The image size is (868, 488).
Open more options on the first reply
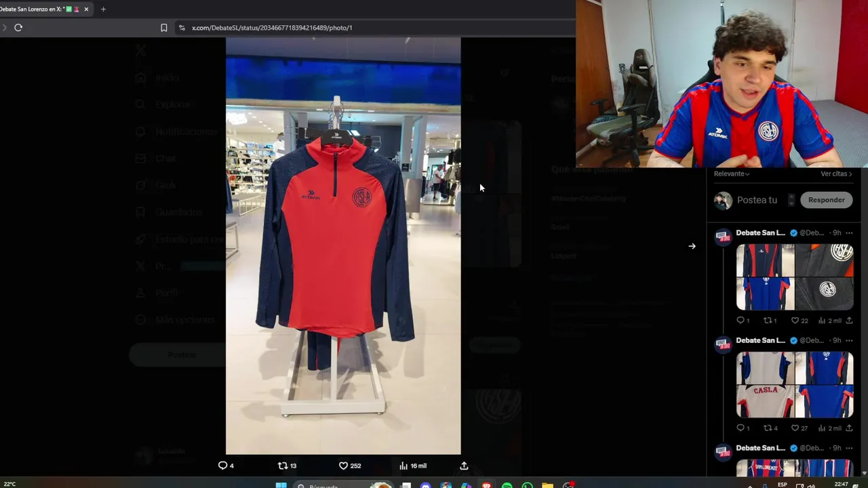[x=849, y=232]
